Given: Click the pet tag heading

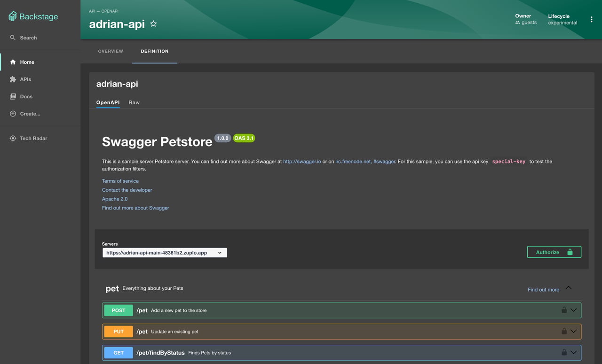Looking at the screenshot, I should [112, 288].
